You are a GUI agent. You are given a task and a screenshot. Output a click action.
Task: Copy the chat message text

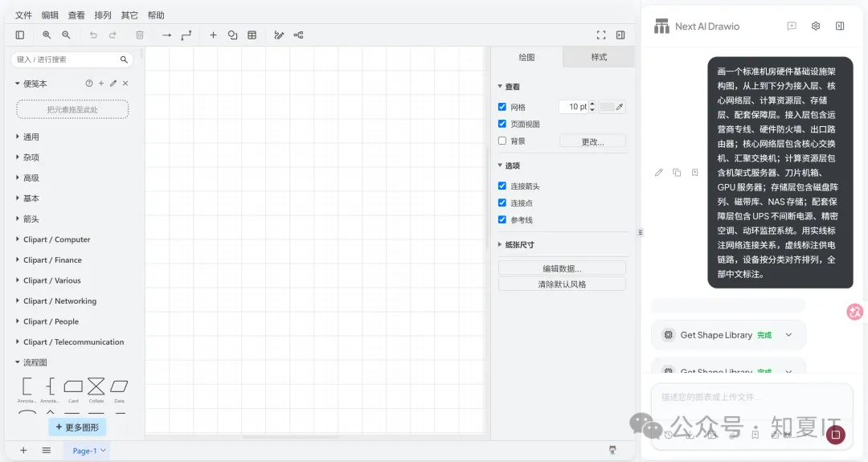click(x=677, y=173)
